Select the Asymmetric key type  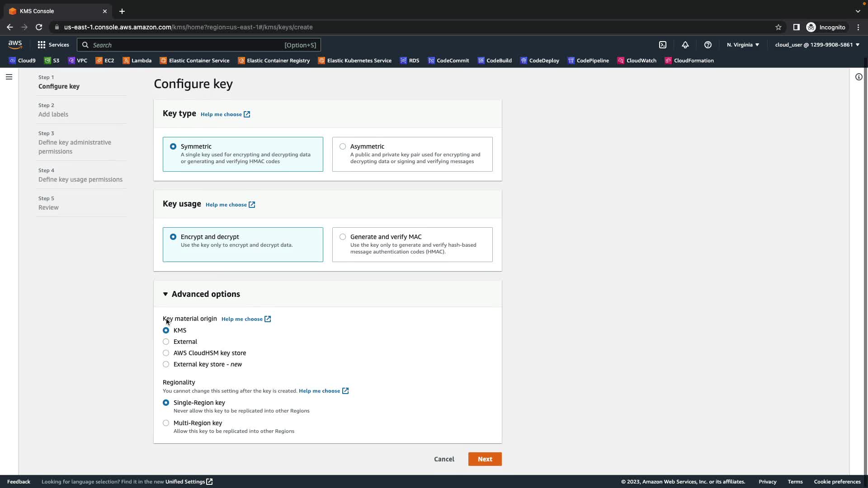[x=343, y=146]
